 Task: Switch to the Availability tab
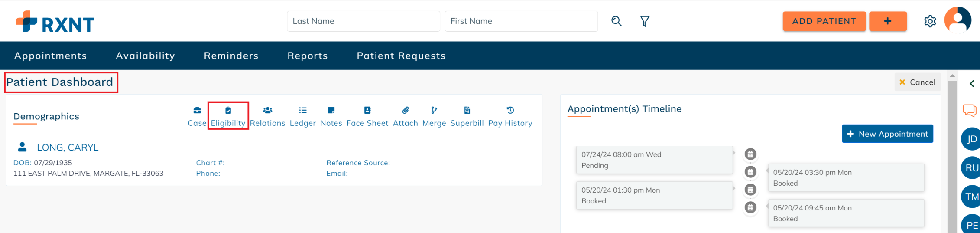tap(146, 56)
